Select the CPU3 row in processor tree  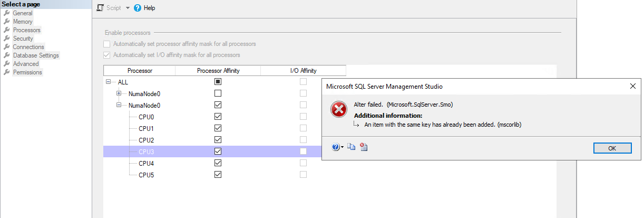[212, 151]
